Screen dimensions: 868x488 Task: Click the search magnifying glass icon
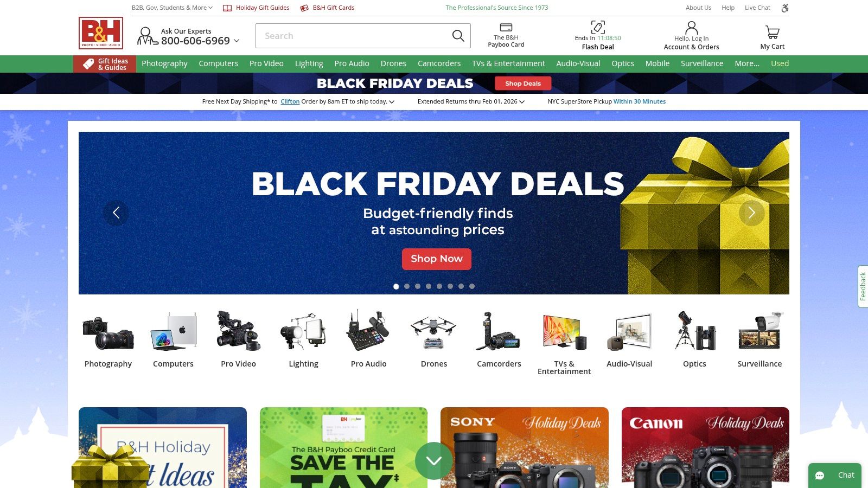[458, 36]
